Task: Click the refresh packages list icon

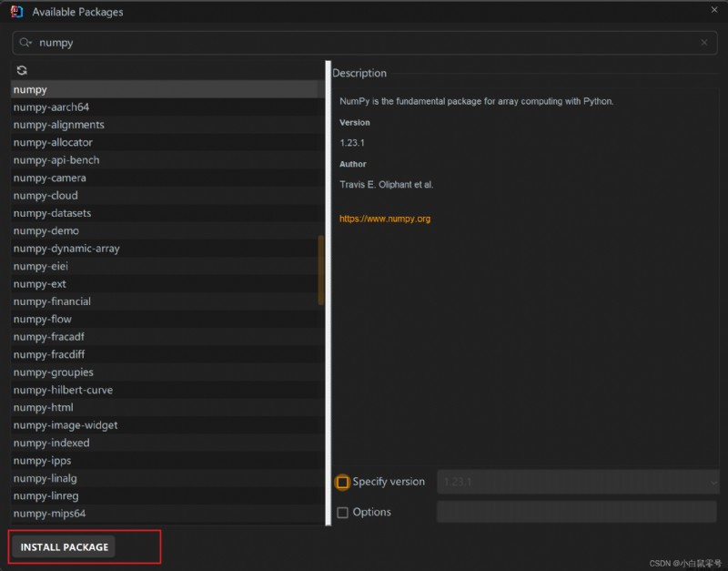Action: coord(22,70)
